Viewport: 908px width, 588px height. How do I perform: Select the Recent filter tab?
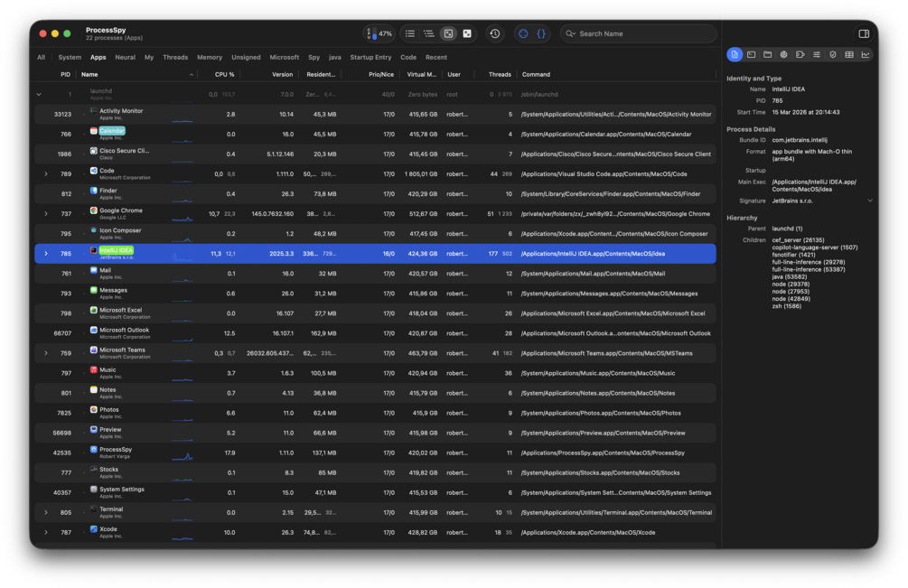(436, 57)
